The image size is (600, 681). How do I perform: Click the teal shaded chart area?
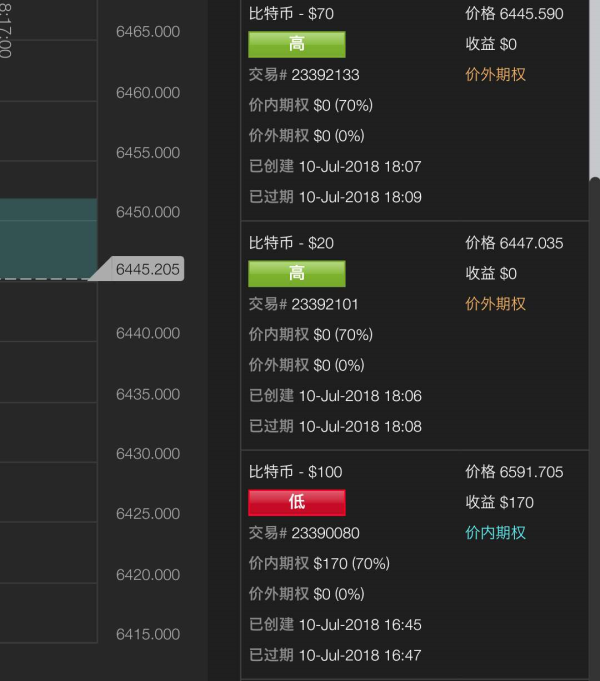pyautogui.click(x=48, y=238)
